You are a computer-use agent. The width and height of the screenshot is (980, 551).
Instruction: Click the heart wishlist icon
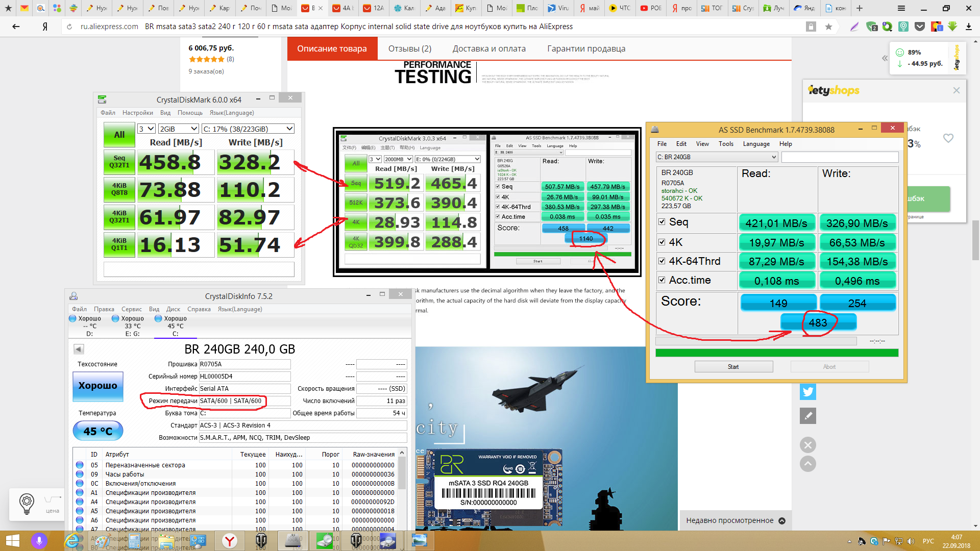[x=948, y=138]
